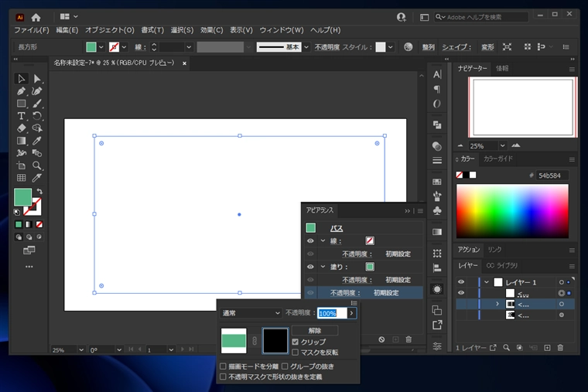This screenshot has width=588, height=392.
Task: Open Symbols club icon in dock
Action: pyautogui.click(x=437, y=210)
